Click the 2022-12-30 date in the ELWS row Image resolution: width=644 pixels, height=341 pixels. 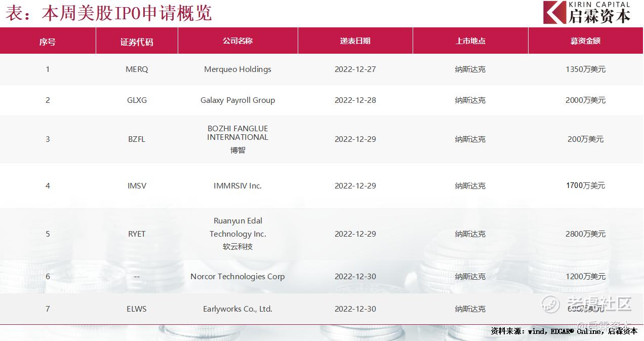click(355, 309)
